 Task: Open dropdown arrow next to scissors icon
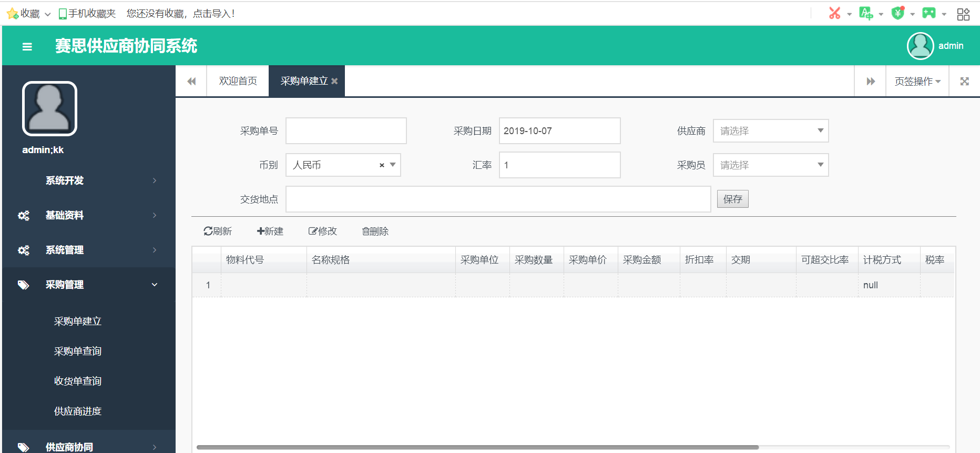click(849, 14)
